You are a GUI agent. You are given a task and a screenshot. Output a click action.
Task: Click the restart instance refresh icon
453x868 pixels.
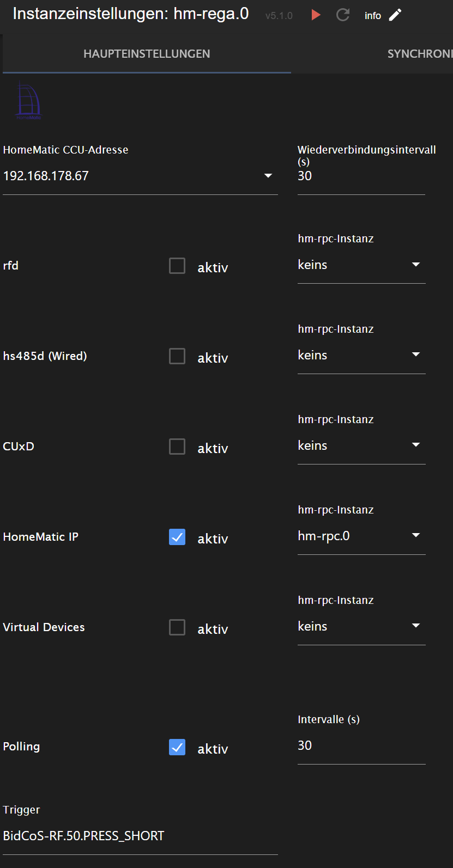click(x=343, y=15)
